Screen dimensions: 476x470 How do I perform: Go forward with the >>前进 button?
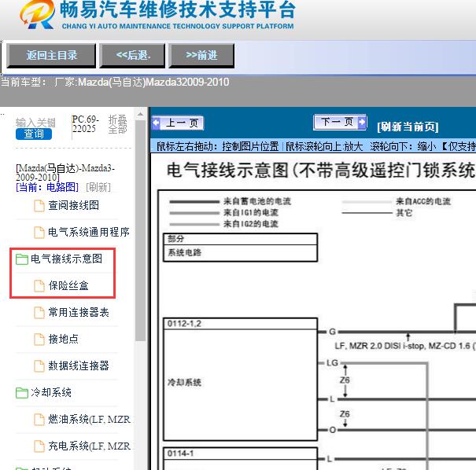(x=201, y=56)
